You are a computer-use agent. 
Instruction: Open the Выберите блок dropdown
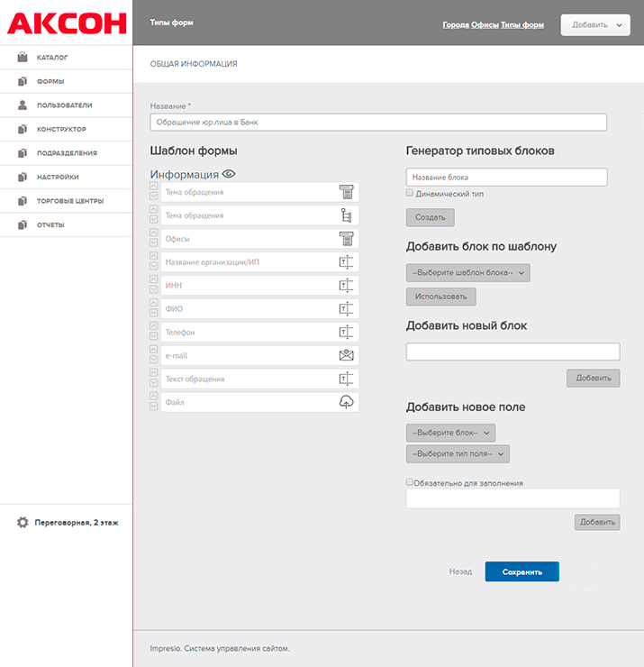[450, 434]
